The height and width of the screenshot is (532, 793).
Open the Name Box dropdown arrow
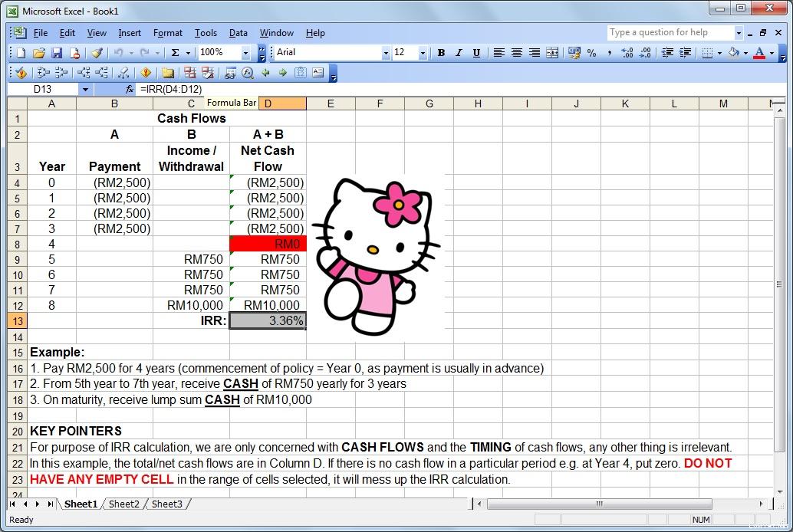(84, 90)
